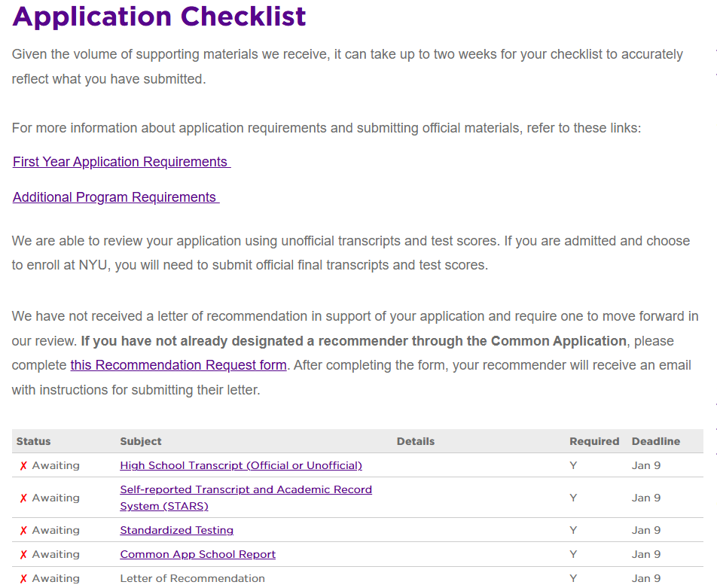Image resolution: width=717 pixels, height=588 pixels.
Task: Open First Year Application Requirements link
Action: (121, 162)
